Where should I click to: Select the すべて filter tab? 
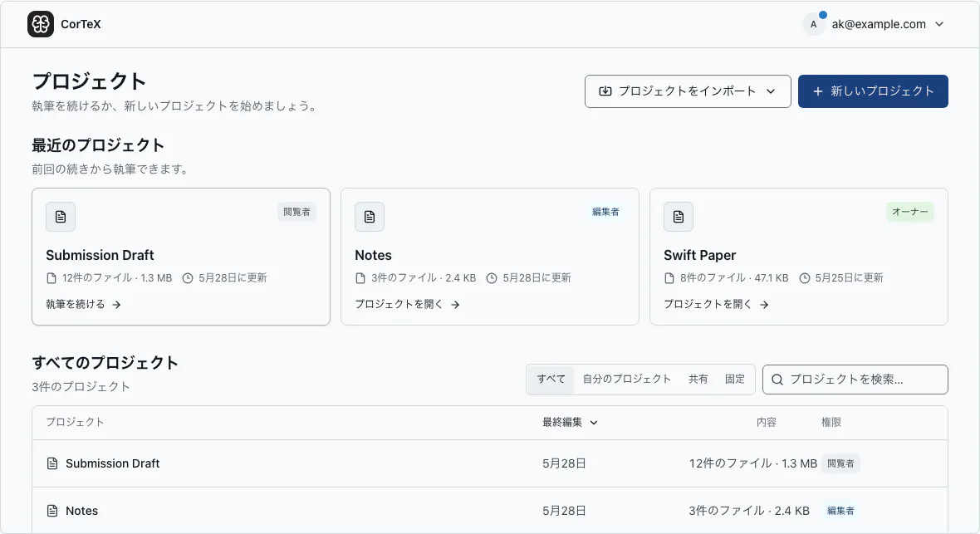[x=551, y=379]
